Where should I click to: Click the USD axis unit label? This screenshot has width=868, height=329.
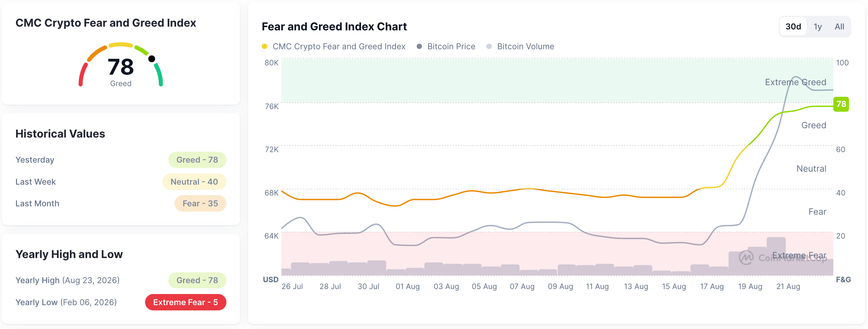coord(271,279)
